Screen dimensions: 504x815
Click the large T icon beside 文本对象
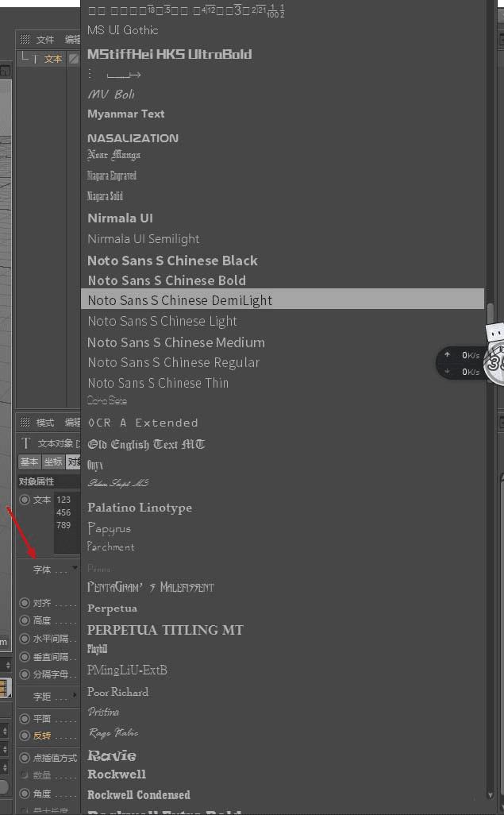pos(26,443)
